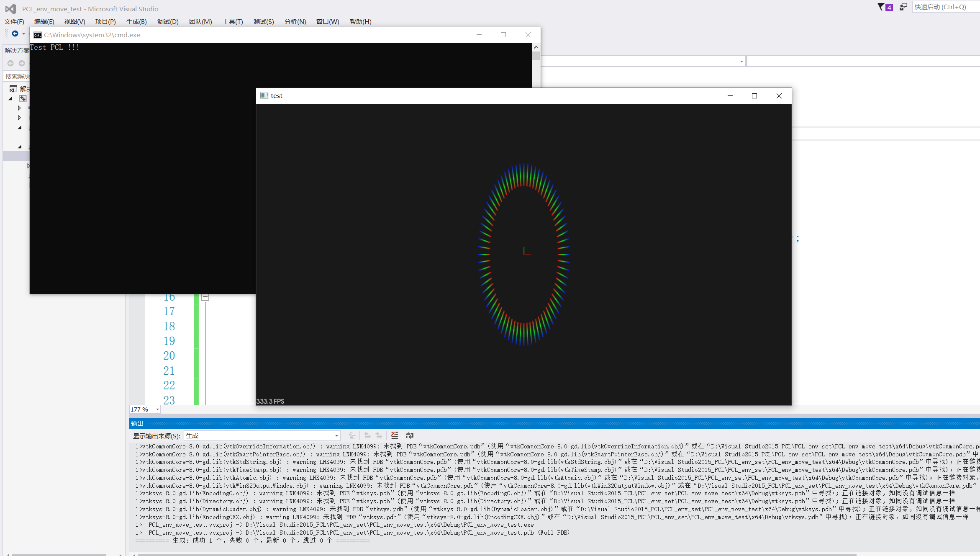Click the forward navigation arrow in Solution Explorer
The height and width of the screenshot is (556, 980).
[x=21, y=63]
